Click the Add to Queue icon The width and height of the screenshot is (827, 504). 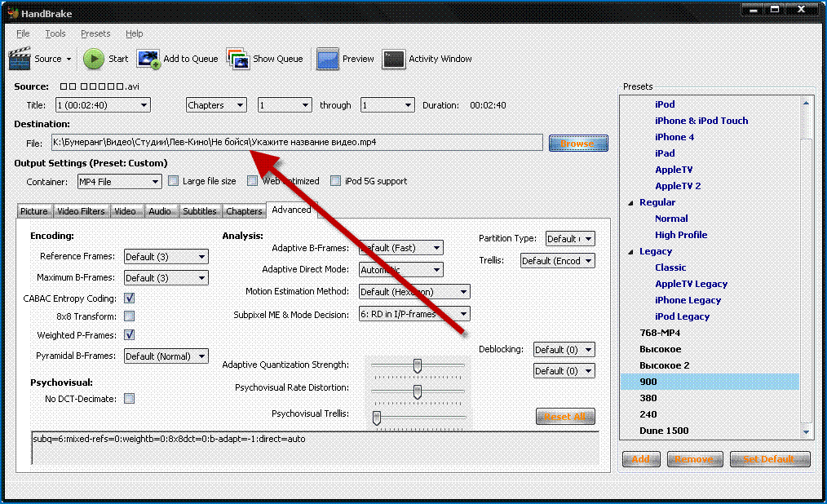pyautogui.click(x=148, y=59)
